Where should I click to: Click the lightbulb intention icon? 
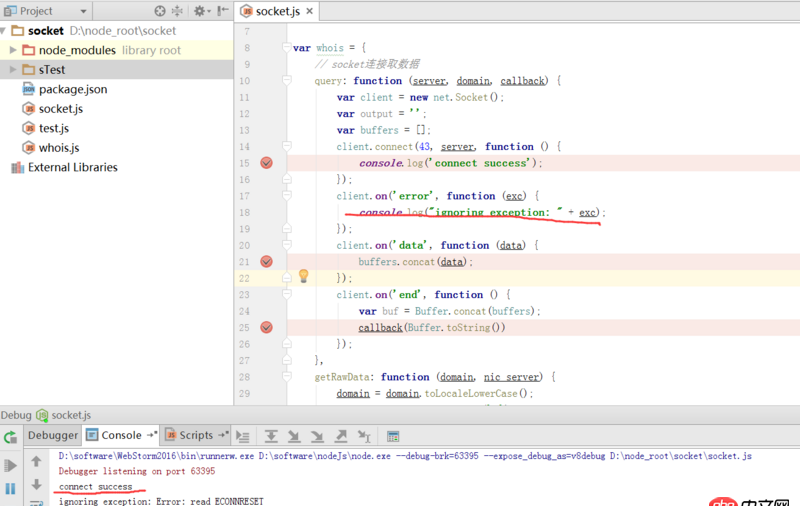click(x=304, y=276)
